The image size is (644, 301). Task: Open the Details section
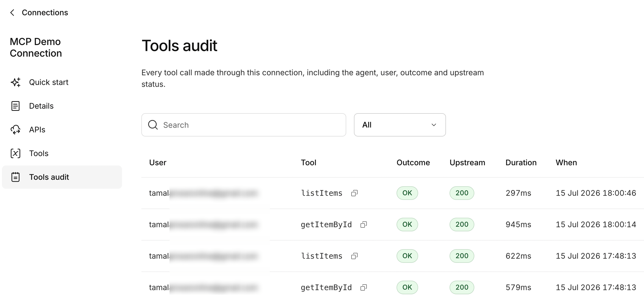41,106
